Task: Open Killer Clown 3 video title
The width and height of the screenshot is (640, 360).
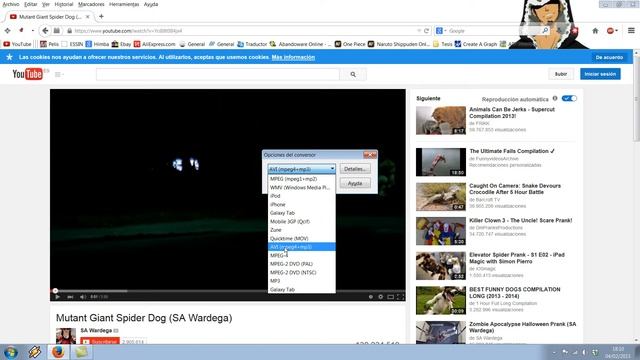Action: pos(521,220)
